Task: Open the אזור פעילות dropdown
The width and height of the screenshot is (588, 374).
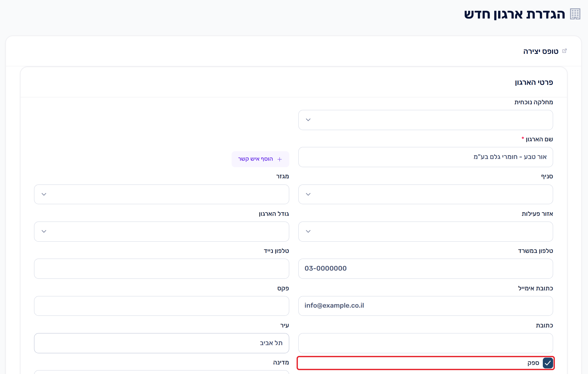Action: [x=426, y=232]
